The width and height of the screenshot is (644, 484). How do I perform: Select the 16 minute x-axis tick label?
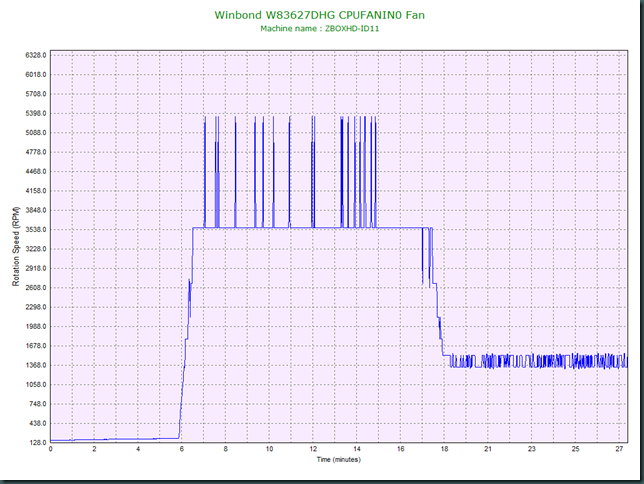[x=400, y=449]
